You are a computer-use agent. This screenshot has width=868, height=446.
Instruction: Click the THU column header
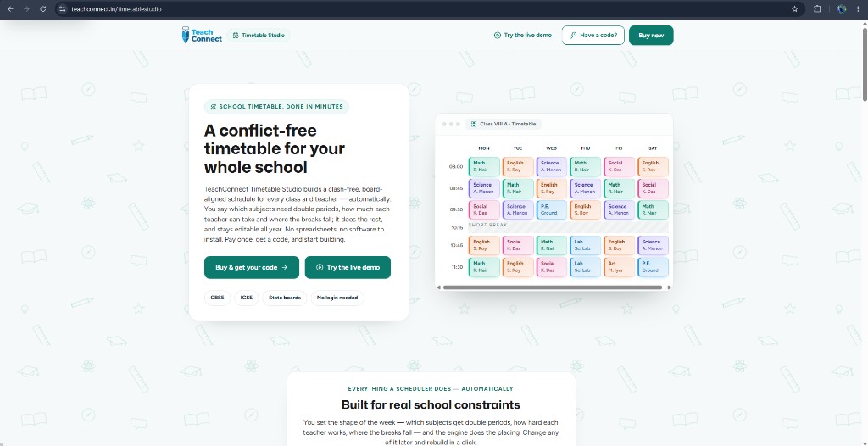(585, 148)
